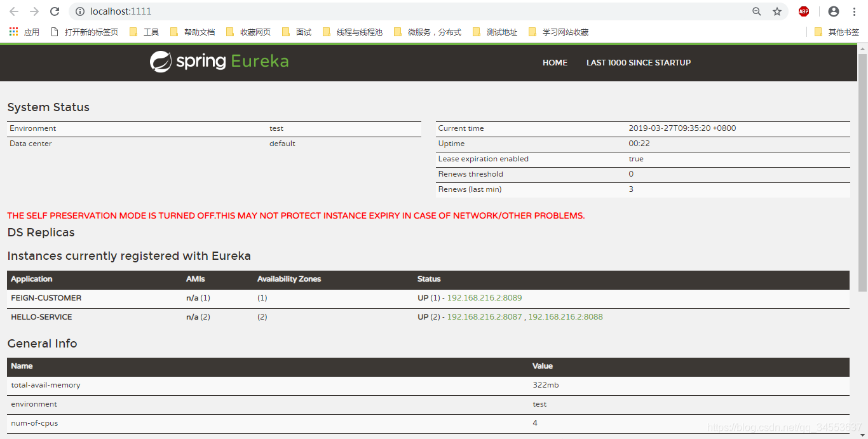Open HELLO-SERVICE instance link 192.168.216.2:8088
868x439 pixels.
(x=566, y=317)
